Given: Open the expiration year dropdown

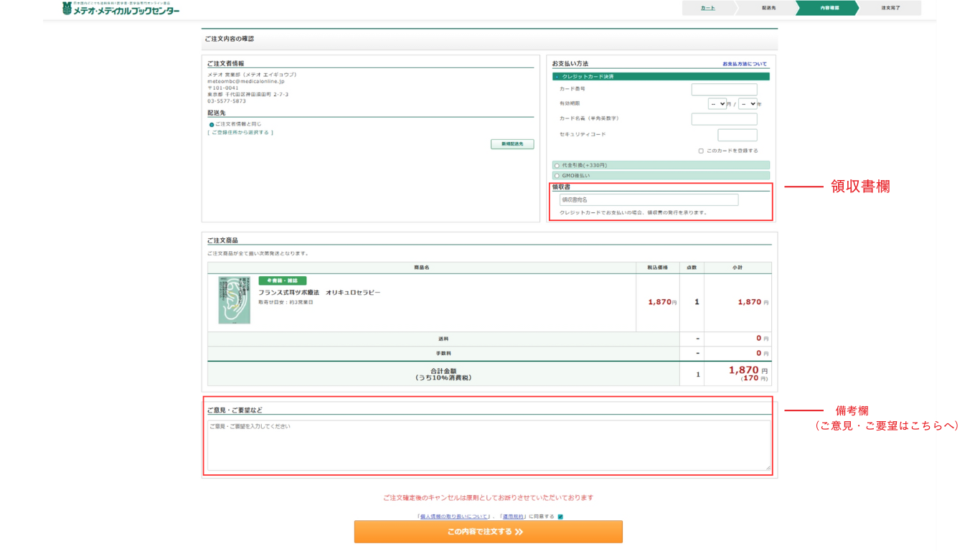Looking at the screenshot, I should [x=748, y=104].
